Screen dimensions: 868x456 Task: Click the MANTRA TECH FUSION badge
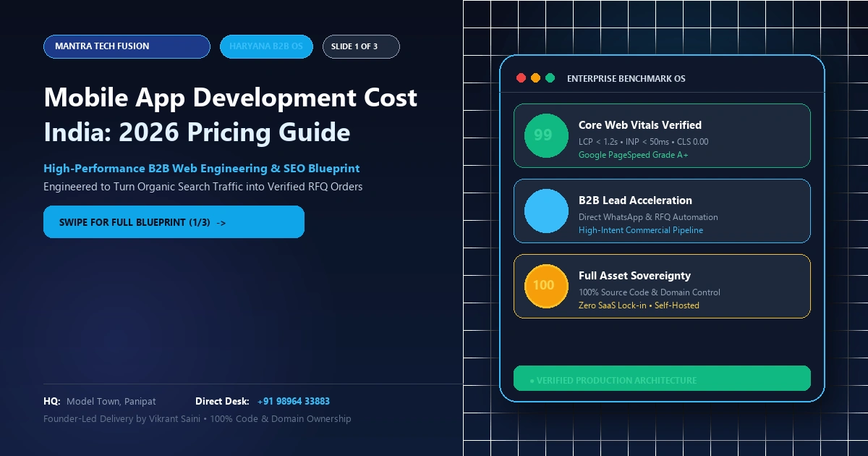127,46
